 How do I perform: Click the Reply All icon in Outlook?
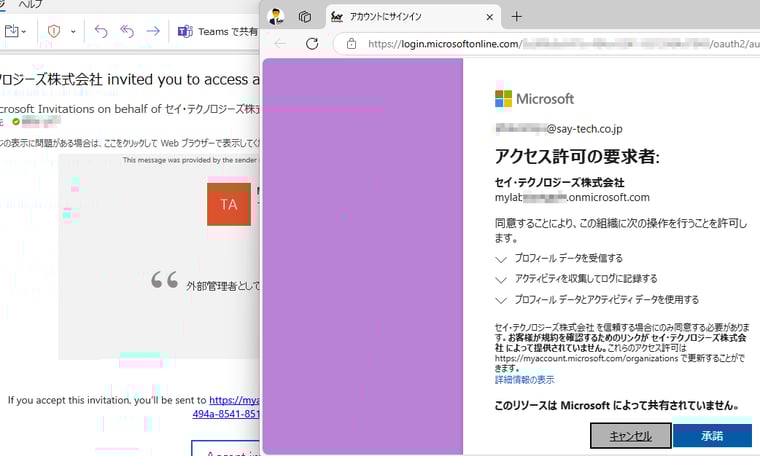pyautogui.click(x=127, y=31)
